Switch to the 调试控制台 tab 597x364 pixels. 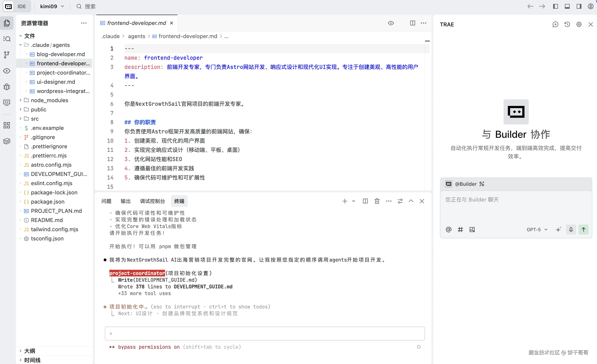[x=152, y=201]
